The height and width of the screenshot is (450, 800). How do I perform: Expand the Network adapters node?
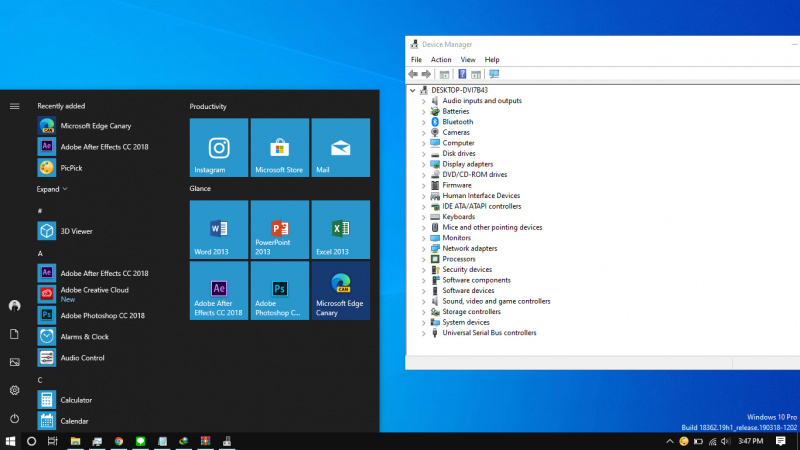[x=423, y=248]
